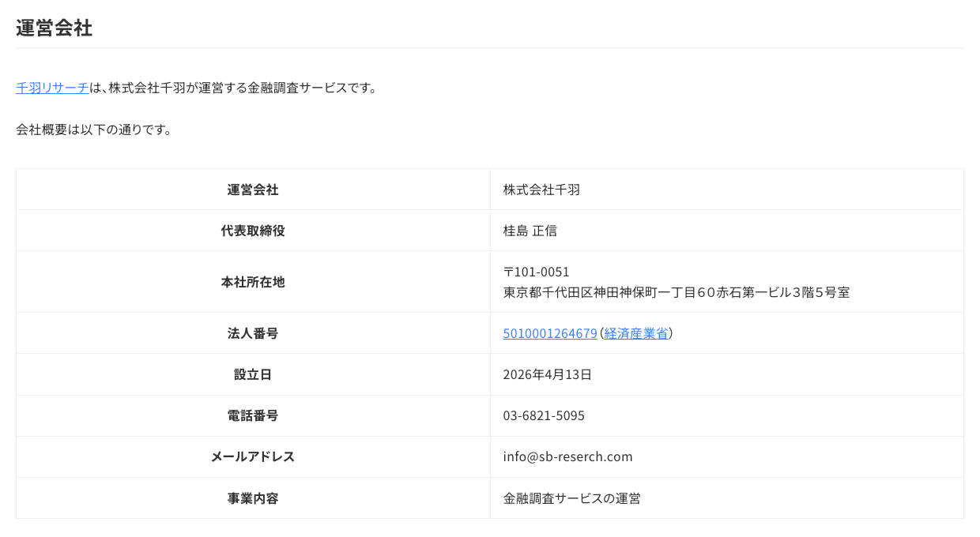This screenshot has width=980, height=537.
Task: Click the 法人番号 row label
Action: tap(253, 333)
